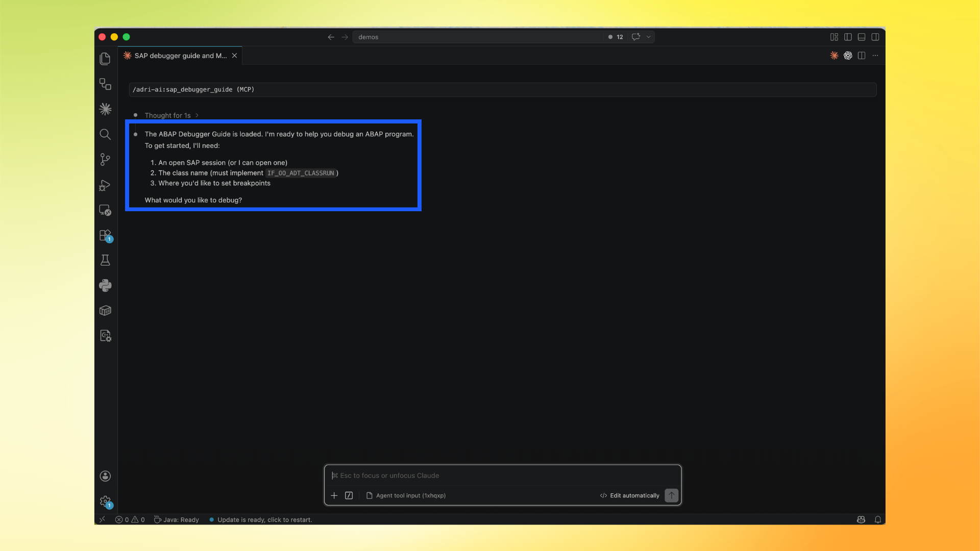Open the dropdown chevron next to the sync icon
Image resolution: width=980 pixels, height=551 pixels.
649,37
